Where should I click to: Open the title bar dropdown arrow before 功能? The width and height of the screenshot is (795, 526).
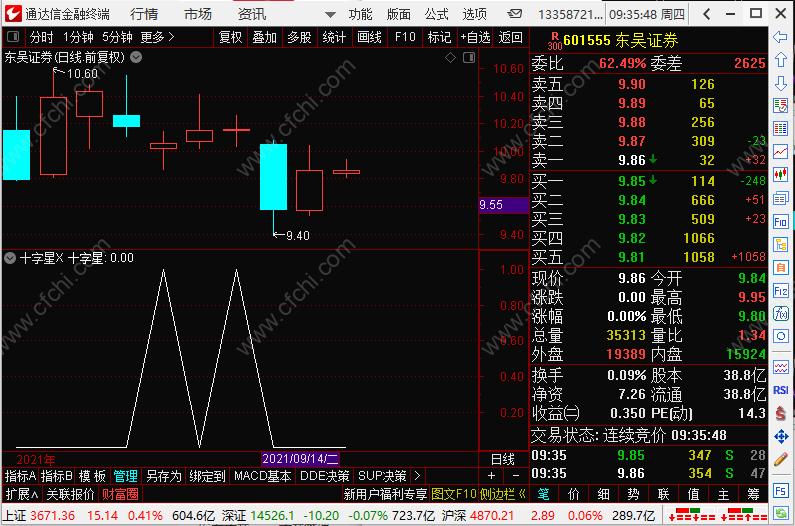coord(330,14)
